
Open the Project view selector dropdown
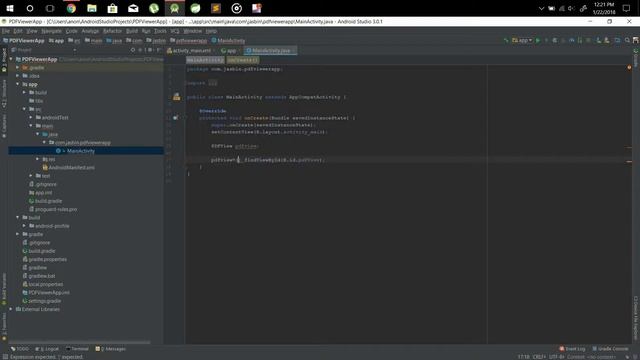click(x=44, y=50)
